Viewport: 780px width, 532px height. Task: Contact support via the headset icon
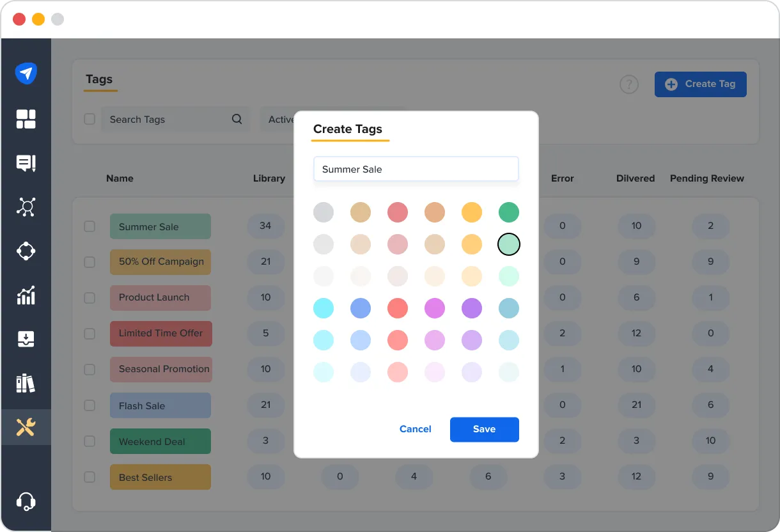26,502
